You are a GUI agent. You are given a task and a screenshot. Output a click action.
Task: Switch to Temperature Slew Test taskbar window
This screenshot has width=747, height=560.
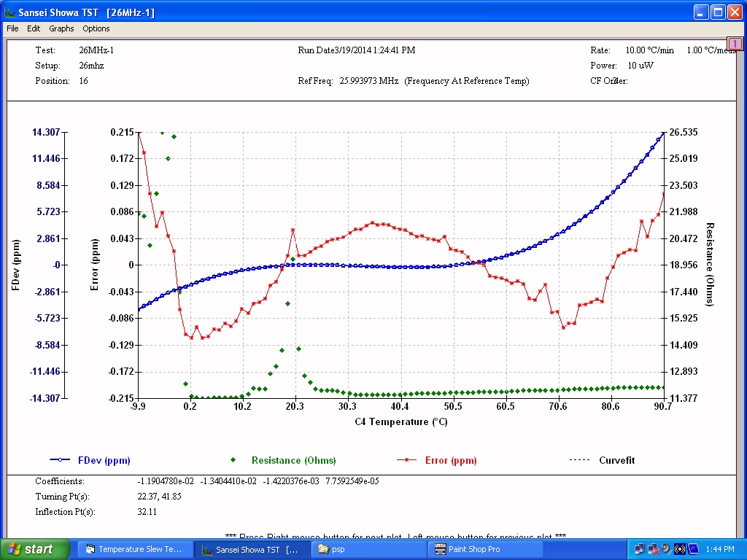(x=135, y=549)
